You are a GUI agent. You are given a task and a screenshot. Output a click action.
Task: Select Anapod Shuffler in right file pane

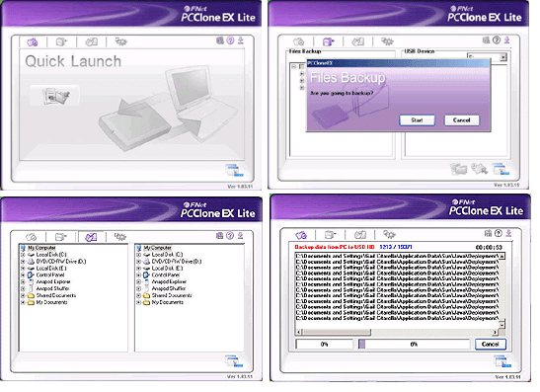169,288
